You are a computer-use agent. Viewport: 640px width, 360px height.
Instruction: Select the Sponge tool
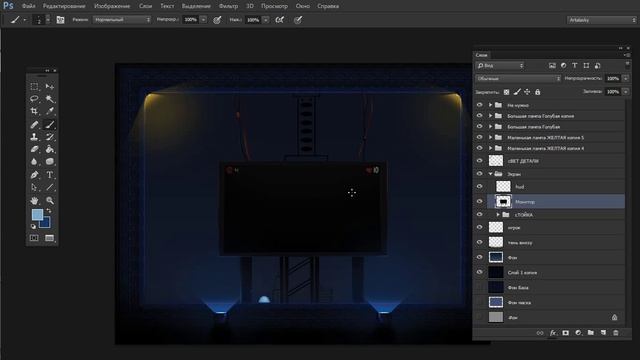[x=50, y=162]
